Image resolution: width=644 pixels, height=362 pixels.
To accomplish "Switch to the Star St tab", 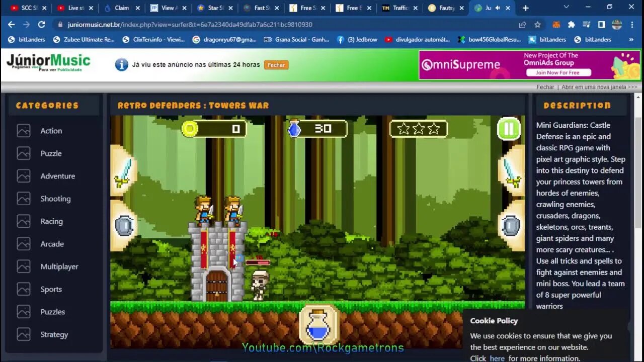I will tap(214, 8).
